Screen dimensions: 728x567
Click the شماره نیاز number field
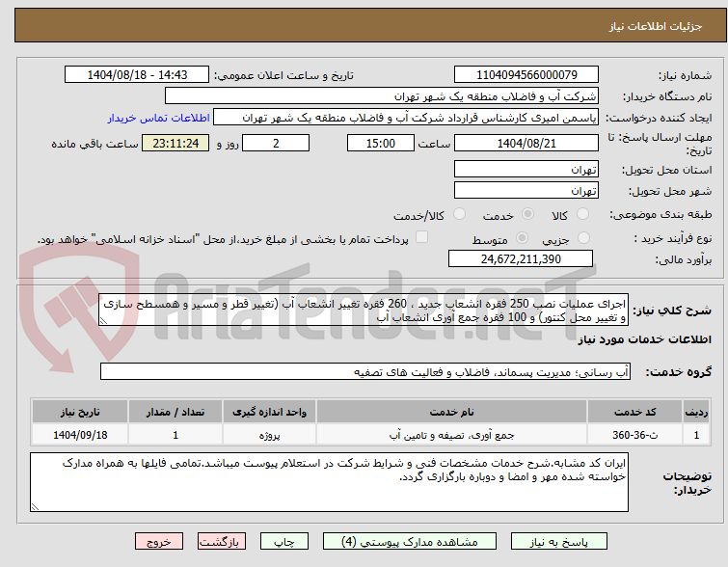[x=526, y=75]
